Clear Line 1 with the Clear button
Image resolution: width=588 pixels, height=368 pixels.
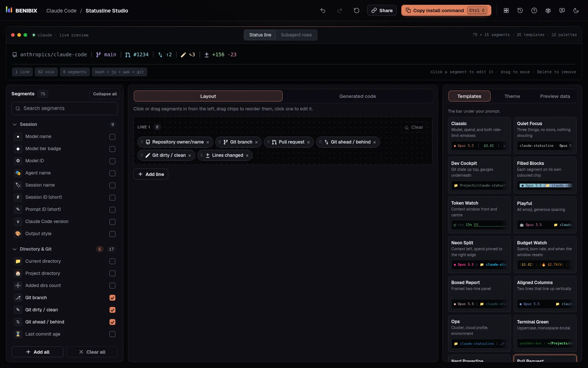click(414, 127)
